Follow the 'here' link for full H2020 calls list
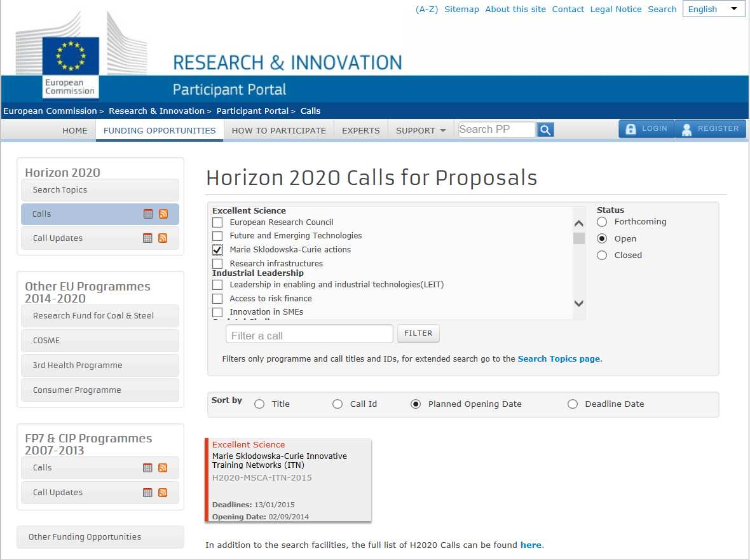 coord(531,545)
